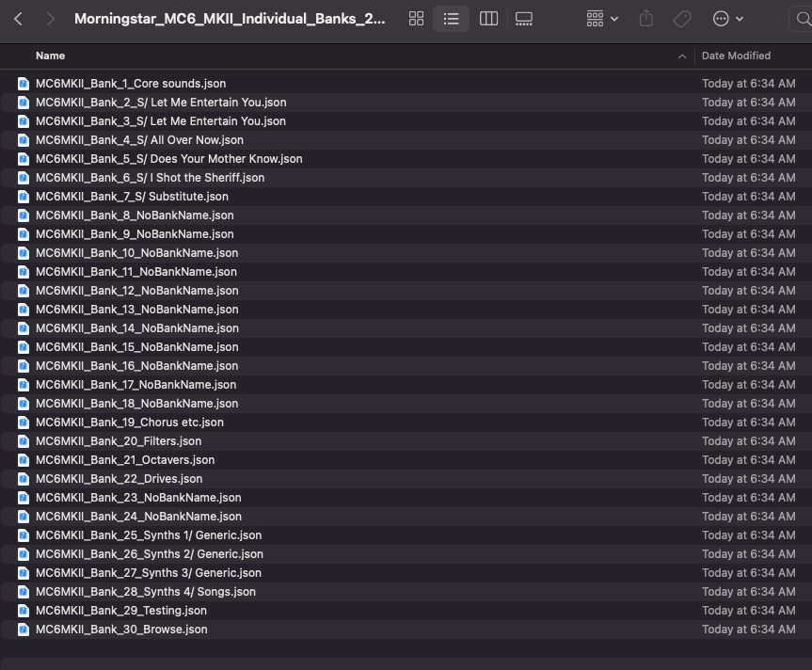Click the file icon for Bank_20_Filters
This screenshot has height=670, width=812.
click(x=24, y=441)
